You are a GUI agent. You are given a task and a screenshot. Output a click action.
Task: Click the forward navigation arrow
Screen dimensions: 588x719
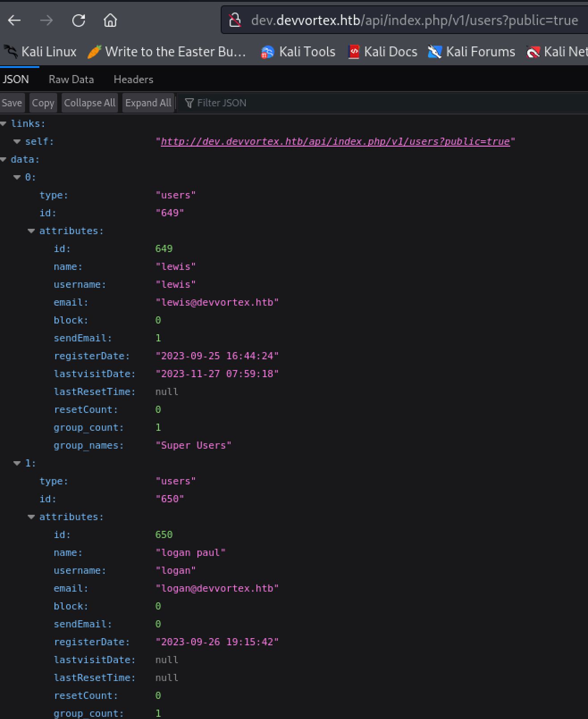46,20
